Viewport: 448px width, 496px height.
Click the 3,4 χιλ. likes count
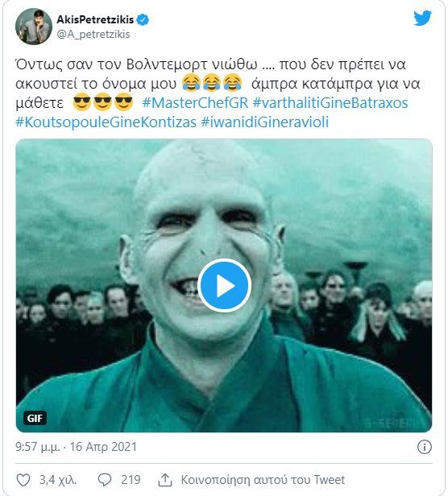(58, 480)
